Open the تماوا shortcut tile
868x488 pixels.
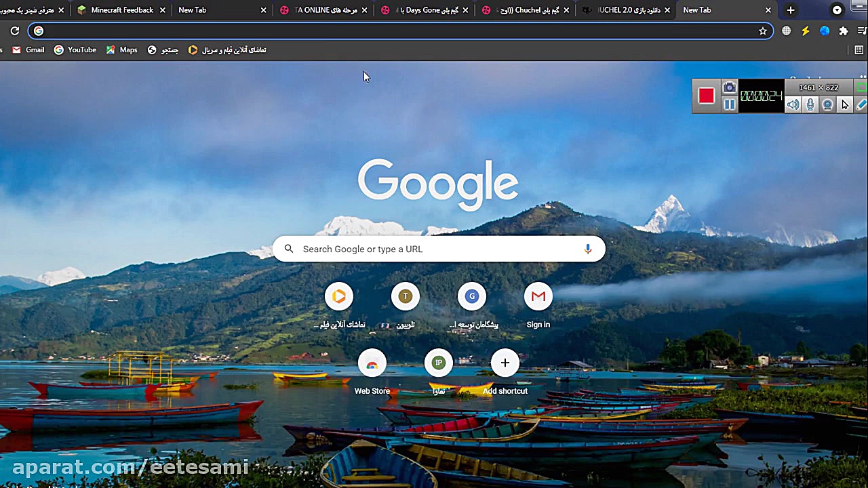tap(439, 372)
